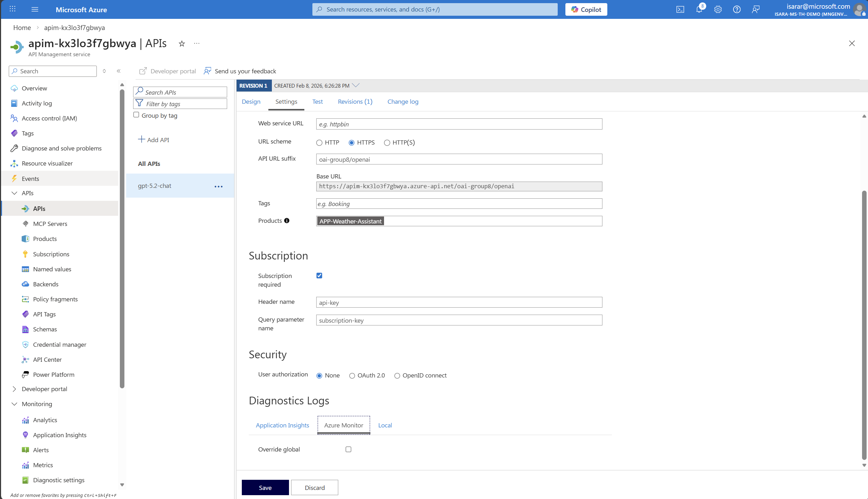Screen dimensions: 868x499
Task: Select OAuth 2.0 user authorization
Action: click(x=352, y=376)
